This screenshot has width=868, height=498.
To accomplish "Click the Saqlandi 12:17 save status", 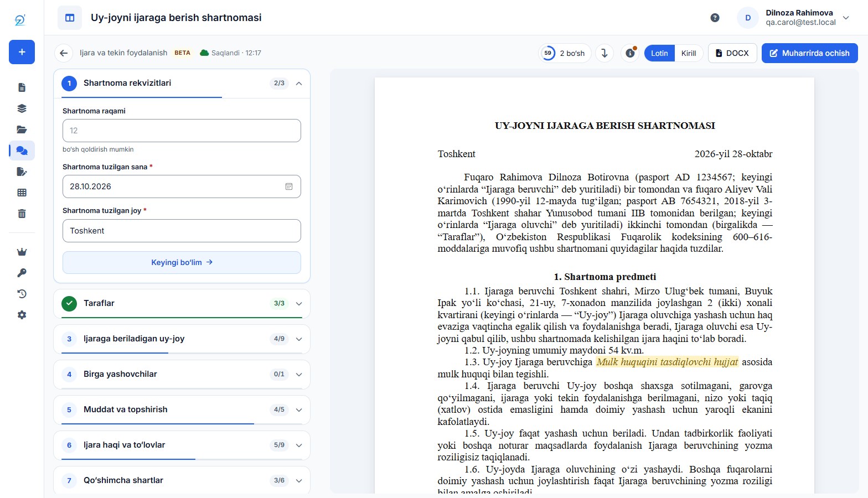I will (230, 53).
